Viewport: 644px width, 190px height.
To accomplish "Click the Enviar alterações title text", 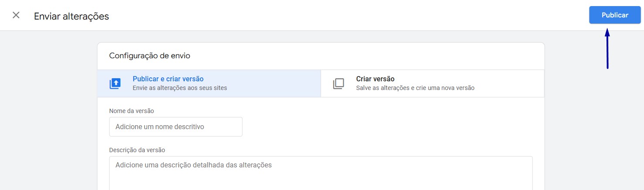I will pos(71,17).
